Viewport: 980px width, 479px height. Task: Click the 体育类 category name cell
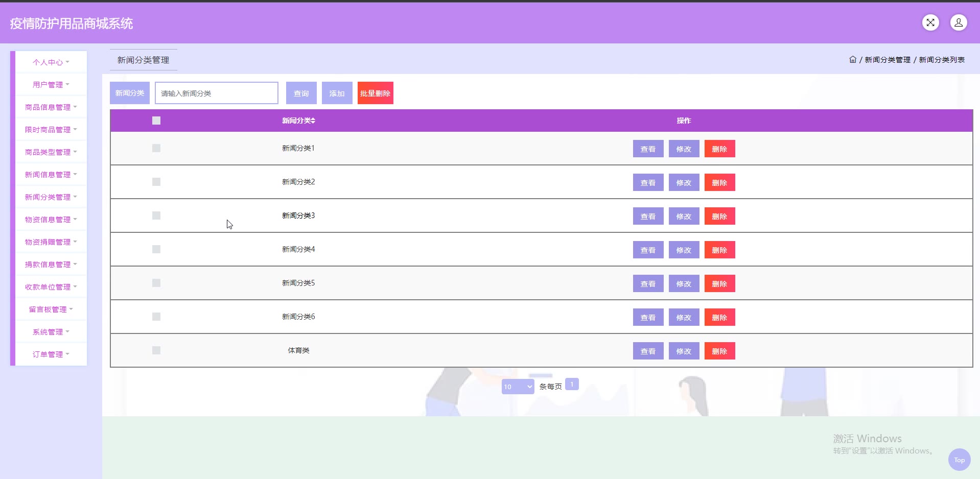(x=299, y=350)
